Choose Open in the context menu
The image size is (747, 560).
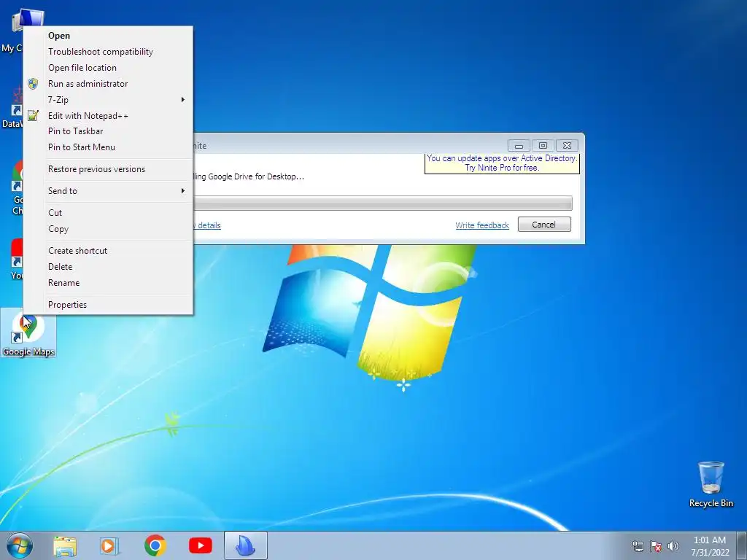point(108,36)
